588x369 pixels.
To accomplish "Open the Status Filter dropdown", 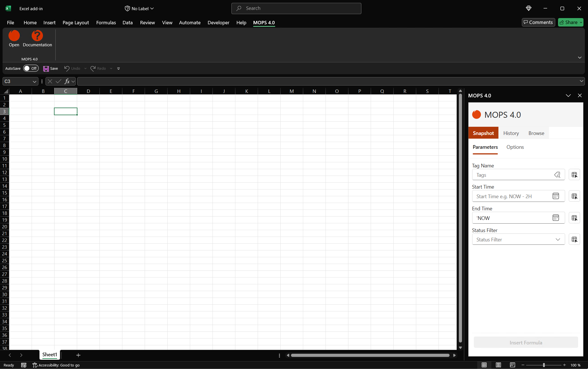I will [x=558, y=239].
